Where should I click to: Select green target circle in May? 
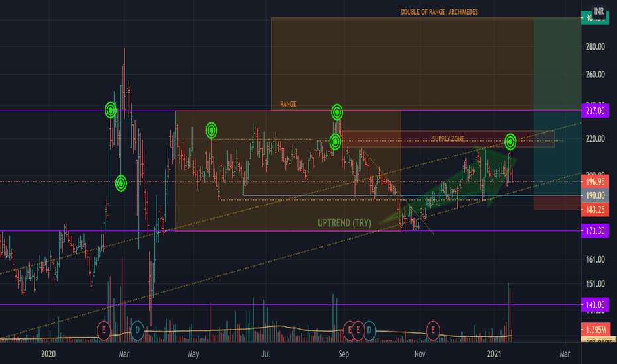coord(211,130)
